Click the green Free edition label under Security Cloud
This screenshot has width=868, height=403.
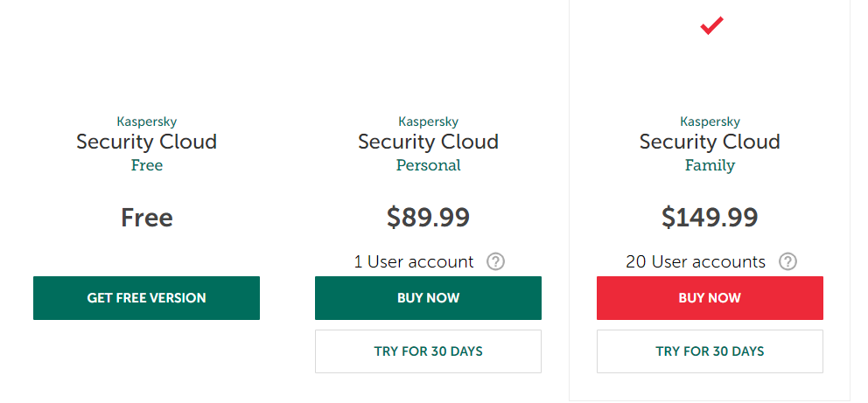coord(146,165)
